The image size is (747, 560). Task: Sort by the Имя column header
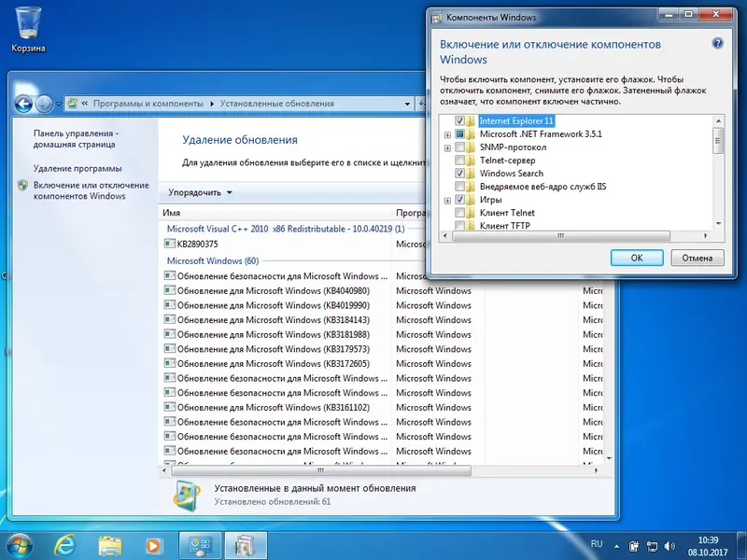pos(275,213)
